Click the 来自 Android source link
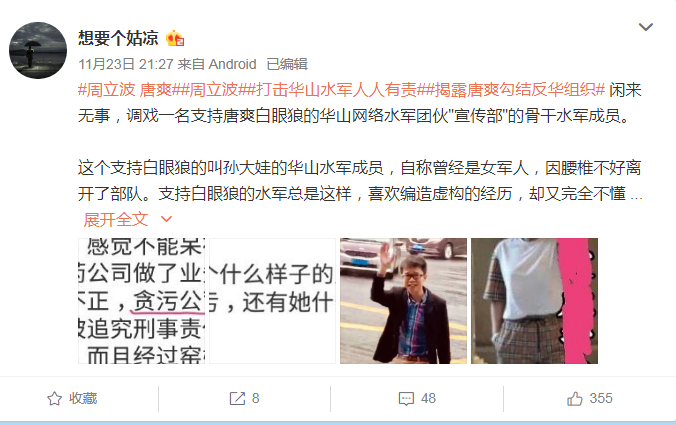This screenshot has height=425, width=676. coord(217,64)
